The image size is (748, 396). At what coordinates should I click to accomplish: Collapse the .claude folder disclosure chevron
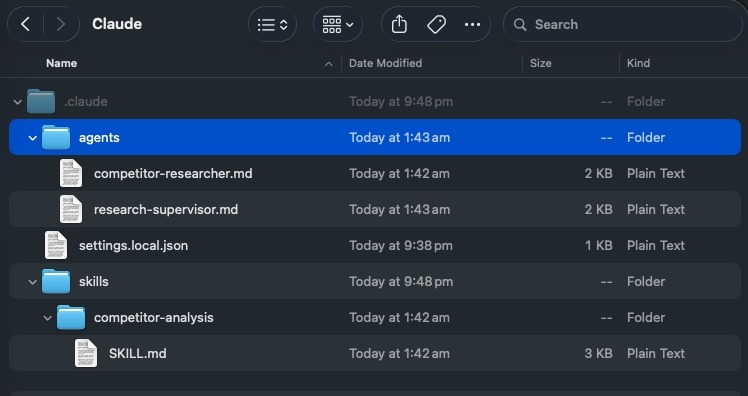point(18,102)
